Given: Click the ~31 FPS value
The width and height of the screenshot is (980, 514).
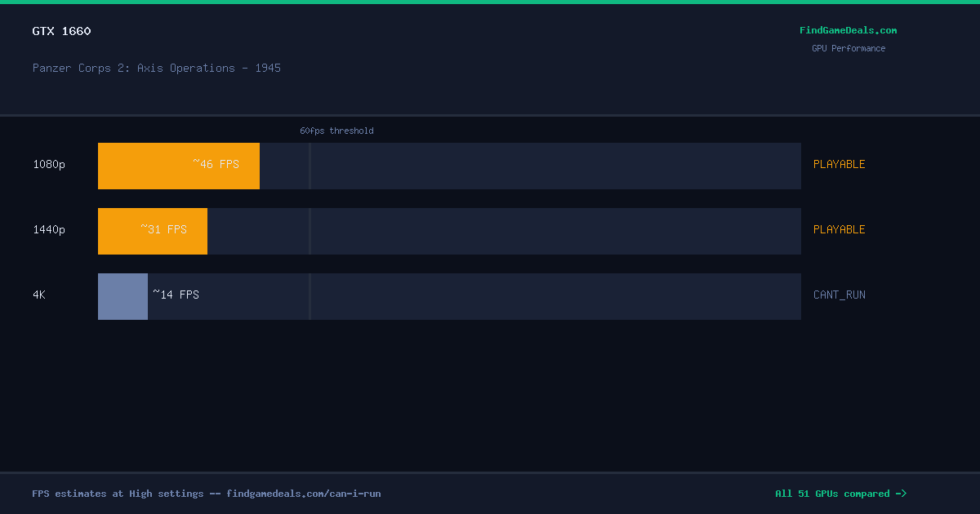Looking at the screenshot, I should [x=163, y=229].
